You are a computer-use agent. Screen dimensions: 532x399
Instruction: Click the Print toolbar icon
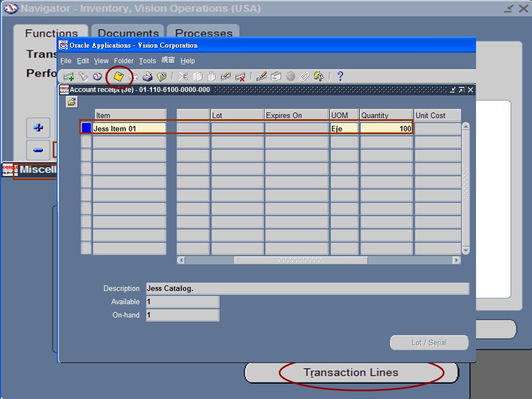coord(147,76)
